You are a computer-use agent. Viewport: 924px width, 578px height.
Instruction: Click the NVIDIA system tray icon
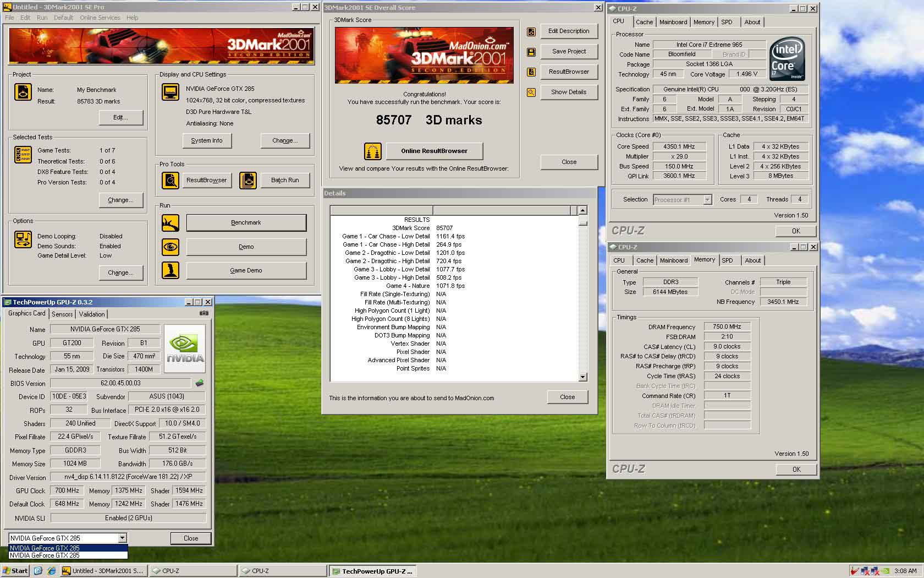885,571
